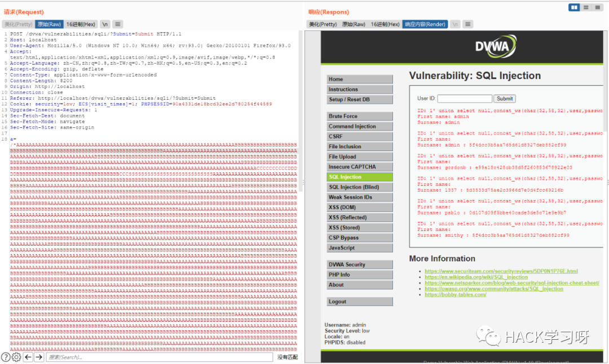Click 'Surname: smithy' result line
Viewport: 609px width, 364px height.
pyautogui.click(x=493, y=235)
